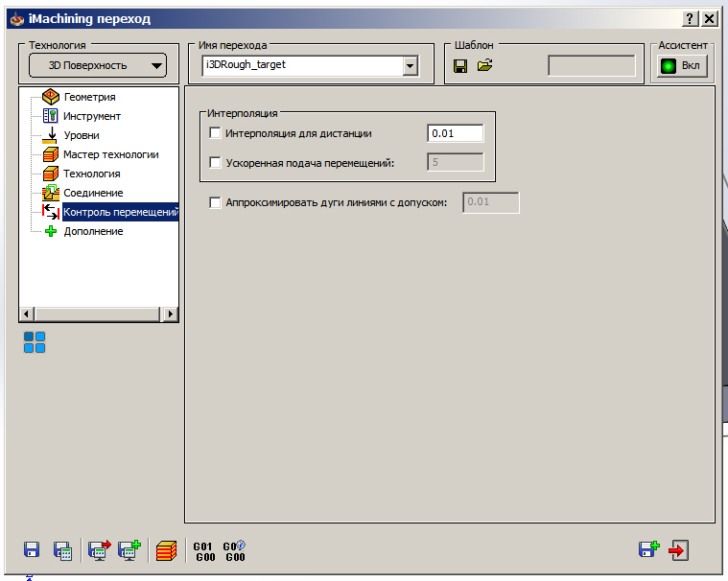
Task: Click the tree horizontal scrollbar track
Action: pos(98,314)
